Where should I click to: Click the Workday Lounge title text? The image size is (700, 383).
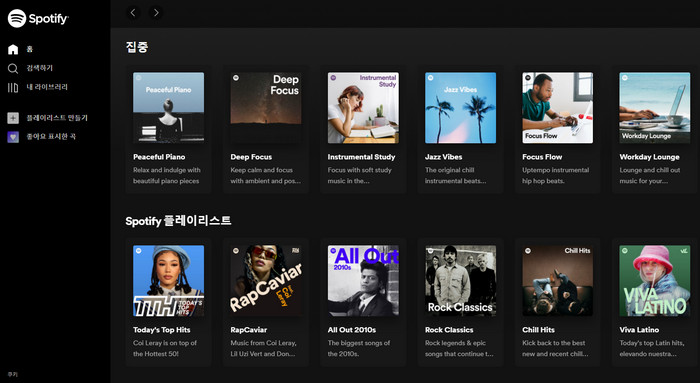click(650, 157)
